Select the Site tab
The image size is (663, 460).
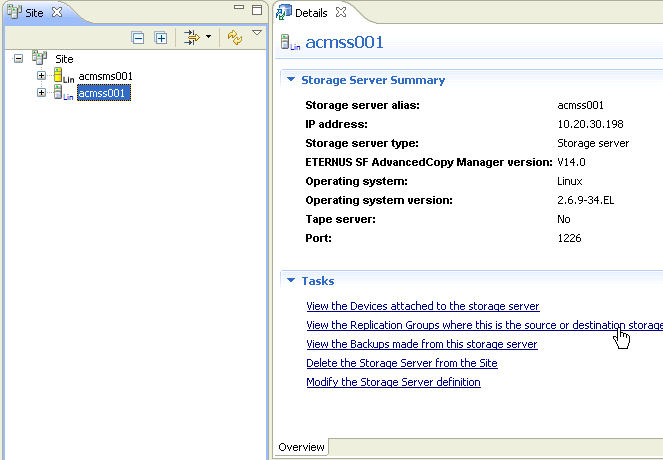pyautogui.click(x=34, y=13)
